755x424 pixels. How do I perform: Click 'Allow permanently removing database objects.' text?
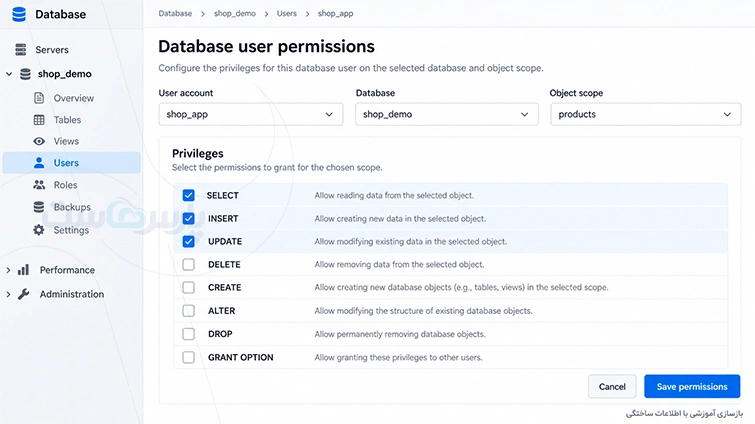coord(400,334)
